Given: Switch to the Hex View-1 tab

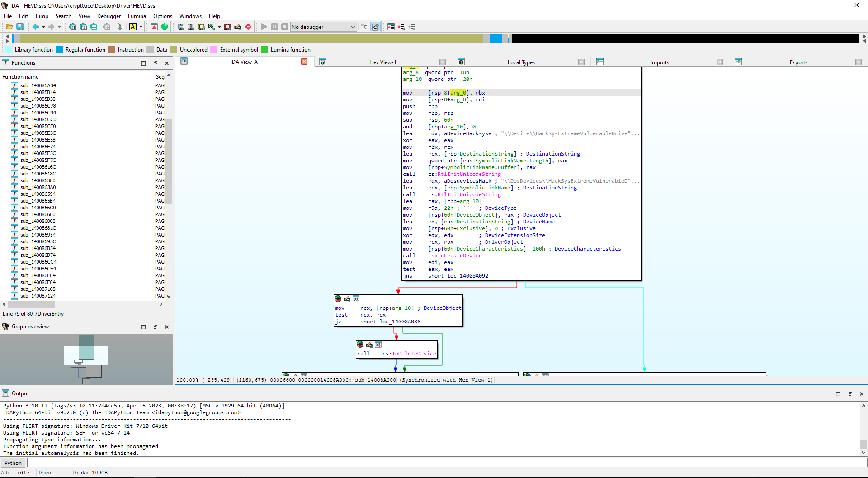Looking at the screenshot, I should (382, 62).
